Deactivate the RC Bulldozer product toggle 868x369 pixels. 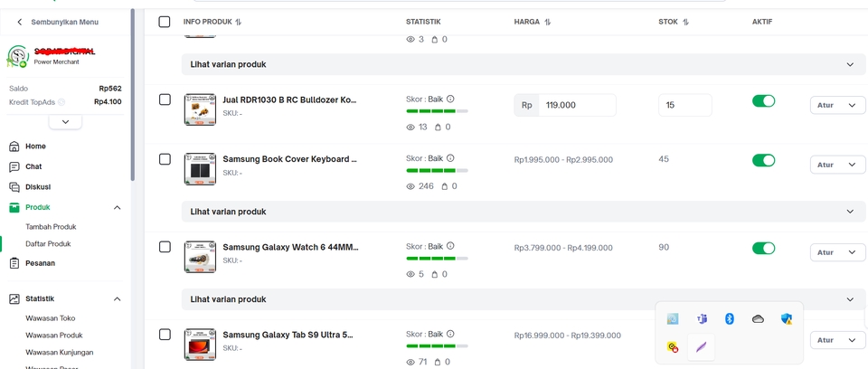click(763, 100)
